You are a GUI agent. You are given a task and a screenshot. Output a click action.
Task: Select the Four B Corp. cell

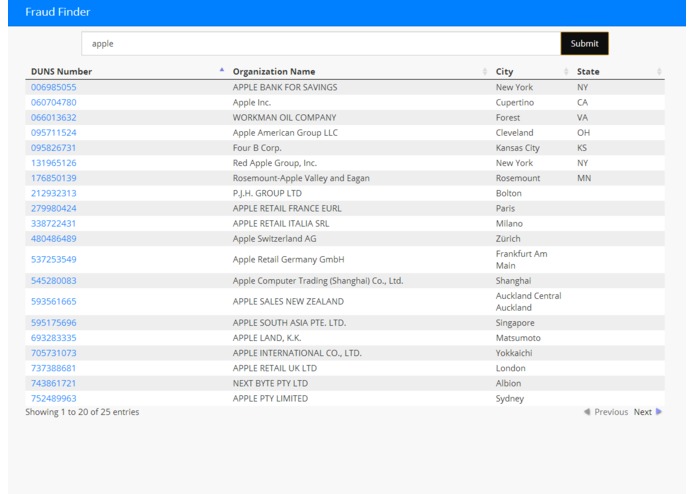[257, 148]
